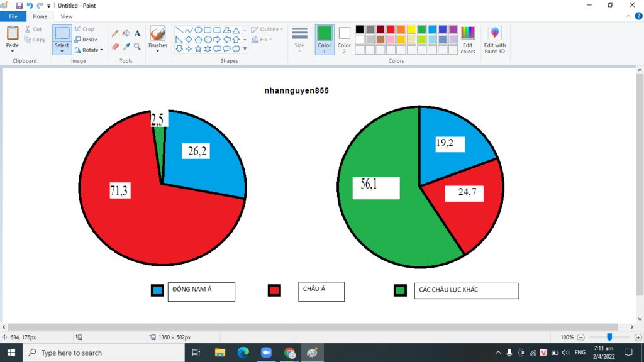Open the Windows Start menu
Screen dimensions: 644x362
(11, 353)
